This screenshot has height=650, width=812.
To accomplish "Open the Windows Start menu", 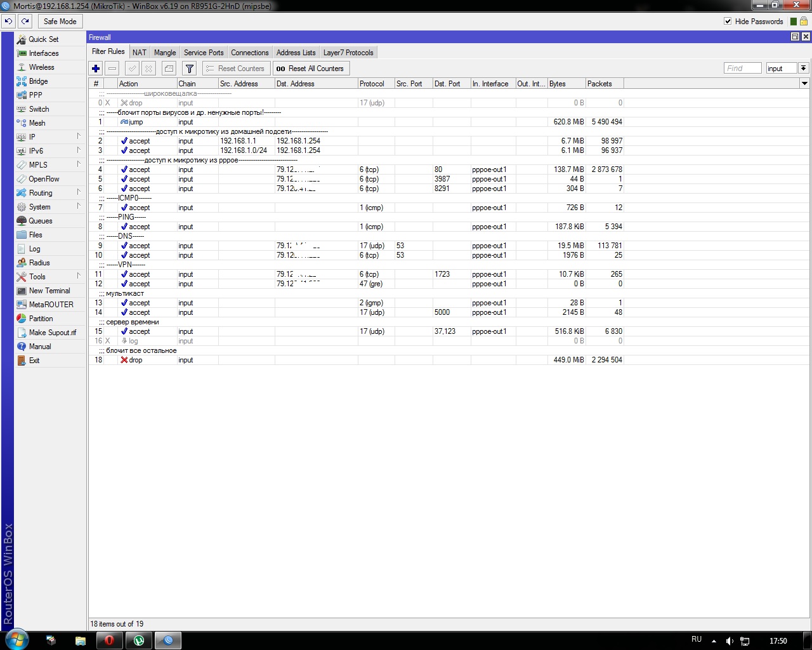I will click(17, 640).
